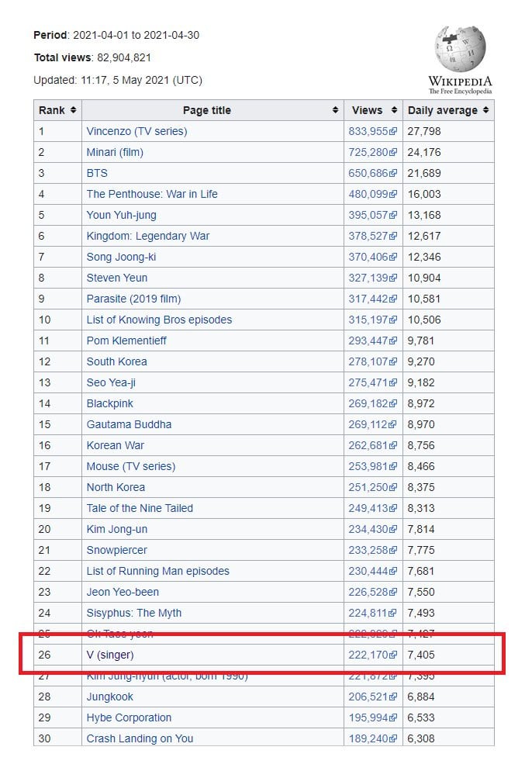Open the Blackpink article
Screen dimensions: 532x771
click(109, 403)
